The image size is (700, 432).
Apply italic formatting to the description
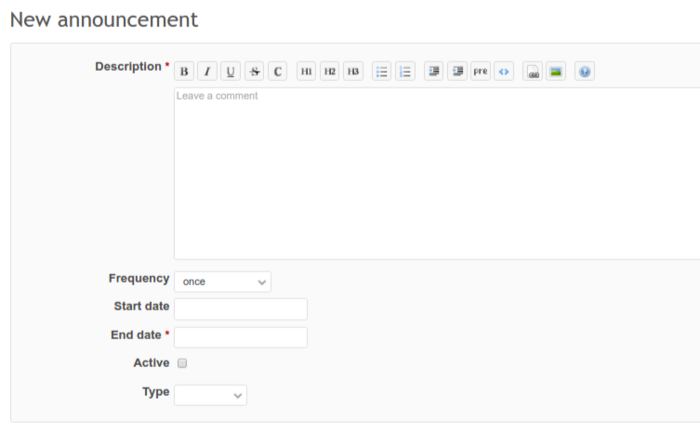207,72
